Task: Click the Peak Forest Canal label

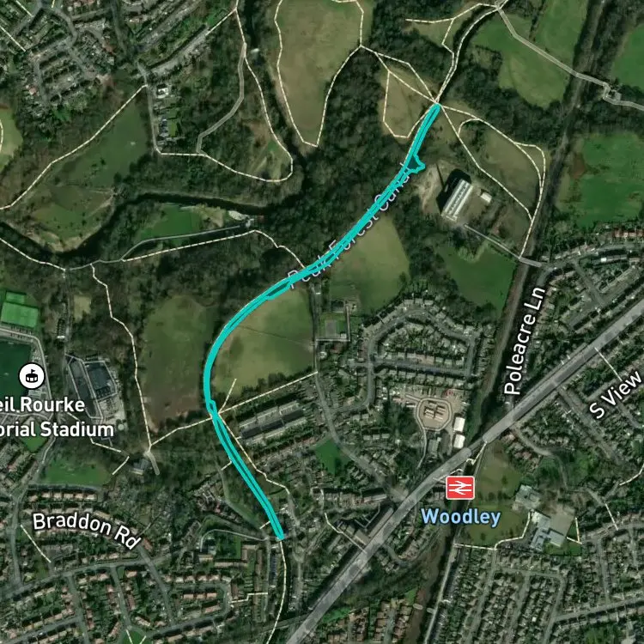Action: (349, 230)
